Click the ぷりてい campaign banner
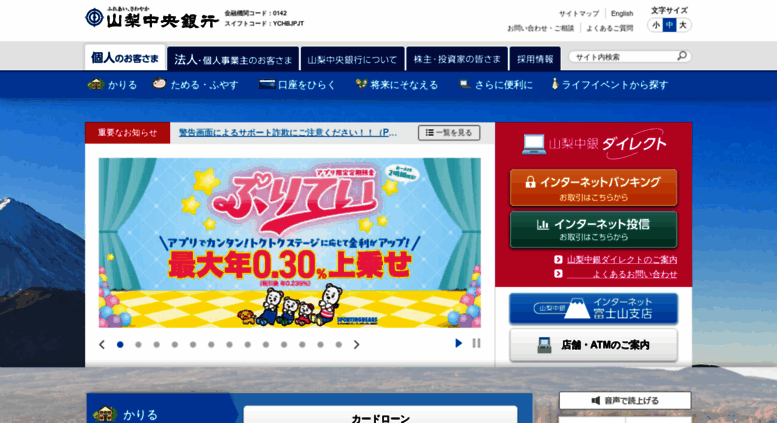This screenshot has height=423, width=777. click(289, 243)
